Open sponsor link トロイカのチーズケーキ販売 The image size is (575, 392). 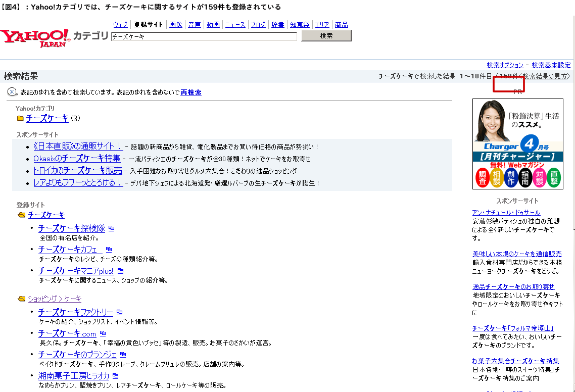(x=77, y=170)
